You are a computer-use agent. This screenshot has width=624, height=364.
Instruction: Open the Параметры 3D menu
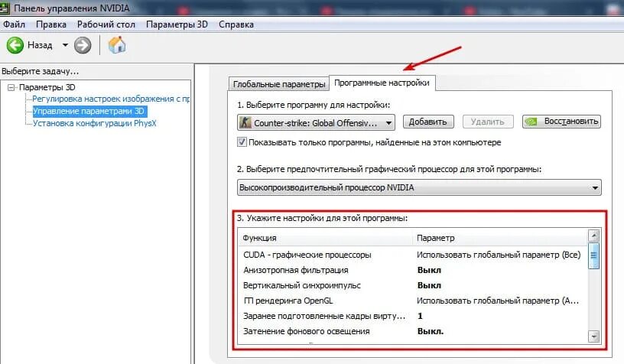tap(177, 24)
